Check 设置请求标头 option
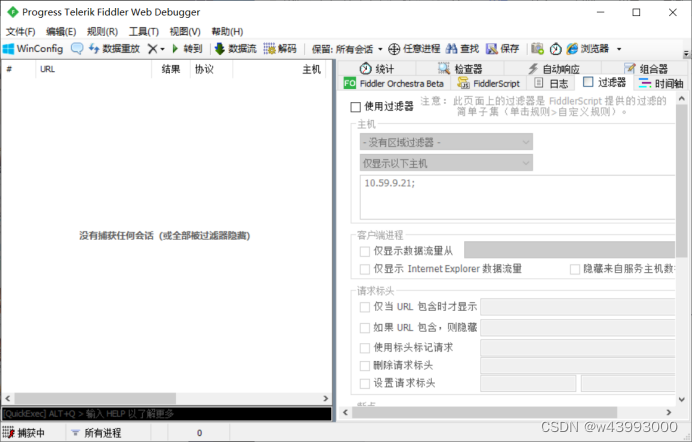 point(365,384)
